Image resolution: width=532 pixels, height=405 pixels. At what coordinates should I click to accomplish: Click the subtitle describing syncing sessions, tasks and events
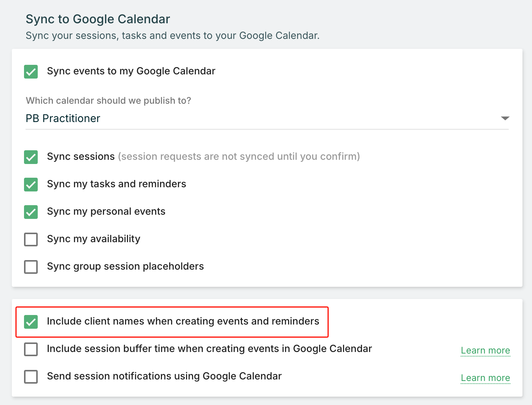coord(172,36)
